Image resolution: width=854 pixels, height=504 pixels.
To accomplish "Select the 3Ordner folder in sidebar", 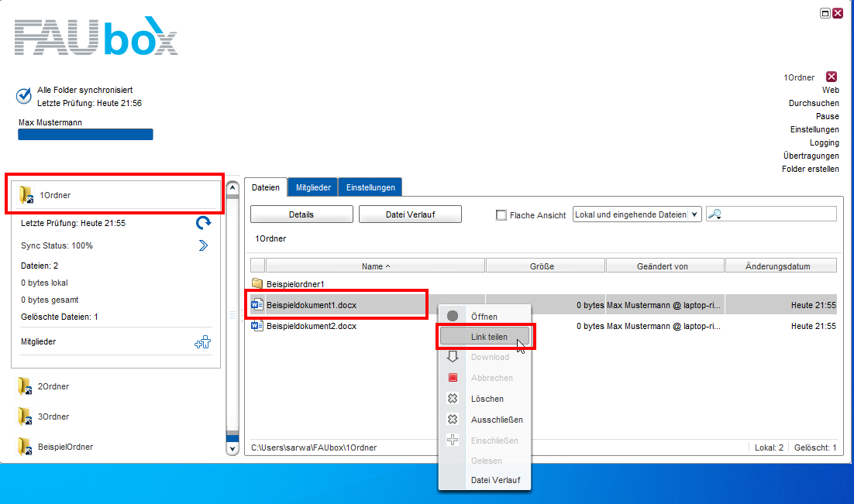I will (53, 417).
